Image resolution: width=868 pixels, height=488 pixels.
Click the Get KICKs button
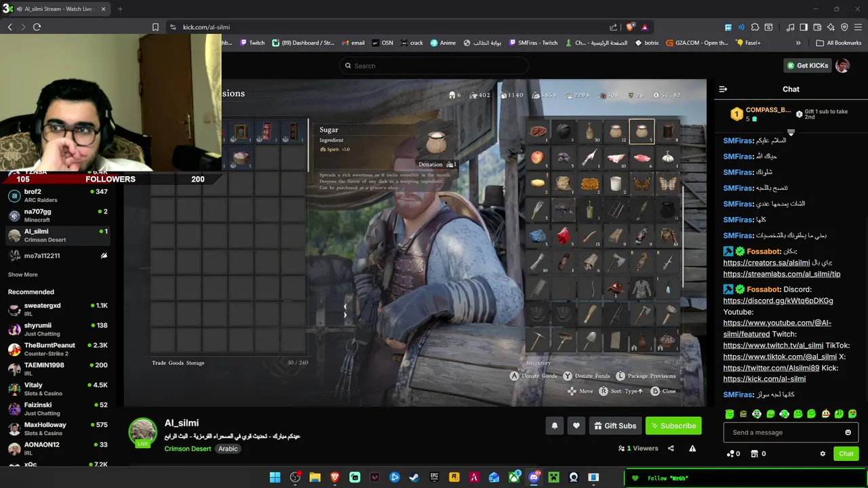click(807, 66)
